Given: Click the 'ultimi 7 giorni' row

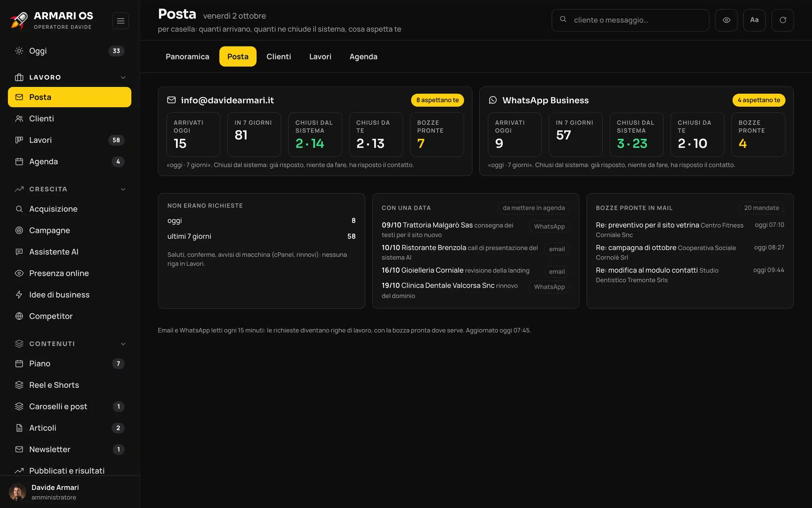Looking at the screenshot, I should coord(261,236).
